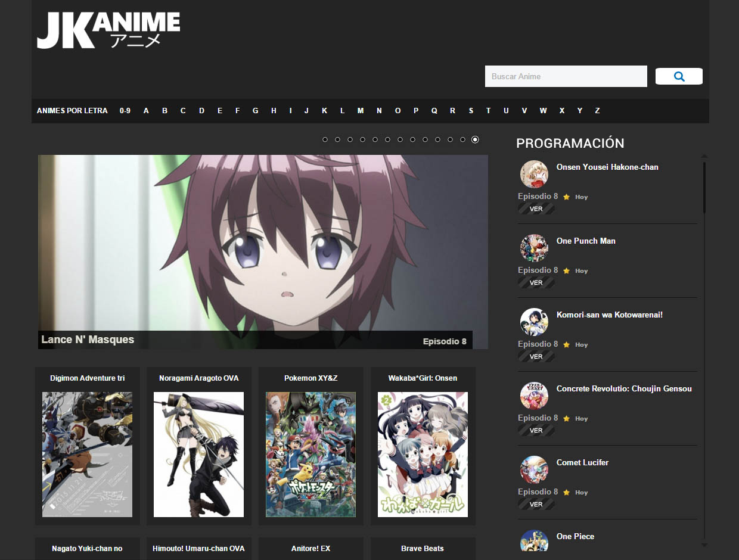Select the Comet Lucifer circular thumbnail icon

[x=534, y=469]
